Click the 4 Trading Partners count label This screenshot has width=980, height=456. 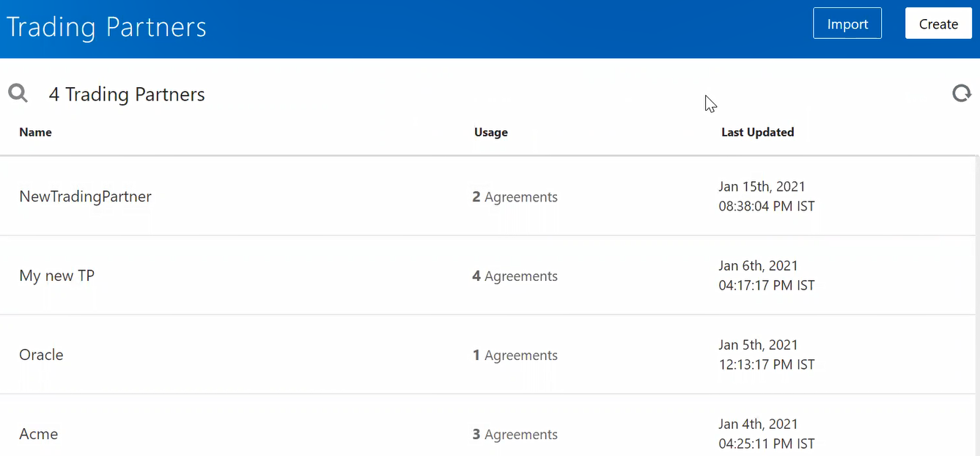point(126,94)
